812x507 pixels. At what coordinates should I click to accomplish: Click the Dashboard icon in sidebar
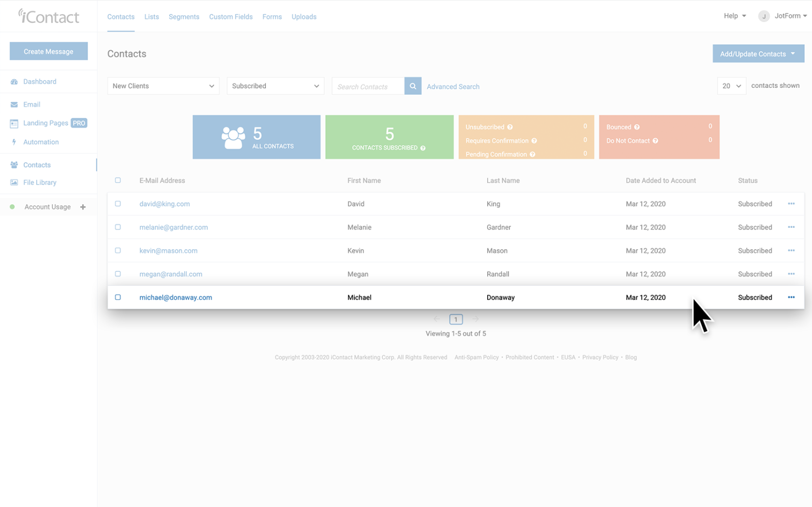coord(14,82)
